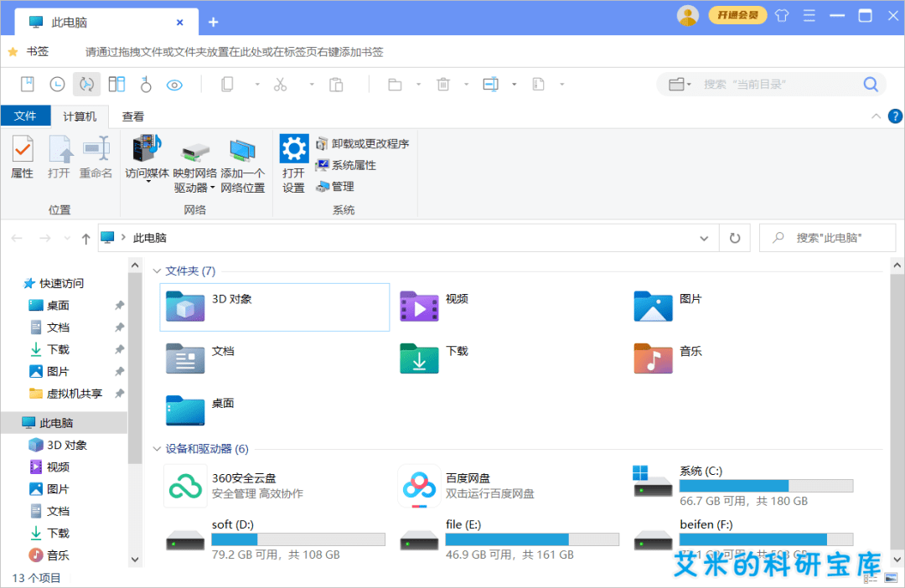Open the 文件 ribbon menu
This screenshot has width=905, height=588.
pyautogui.click(x=25, y=116)
